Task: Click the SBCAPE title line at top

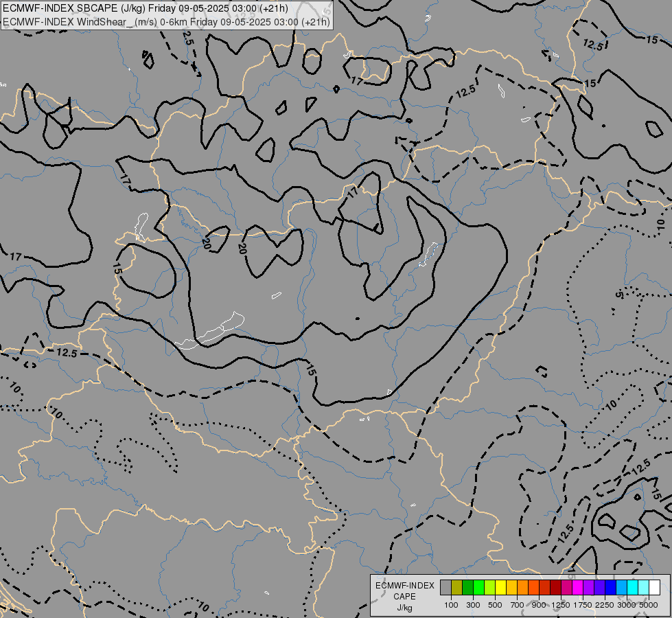Action: [146, 8]
